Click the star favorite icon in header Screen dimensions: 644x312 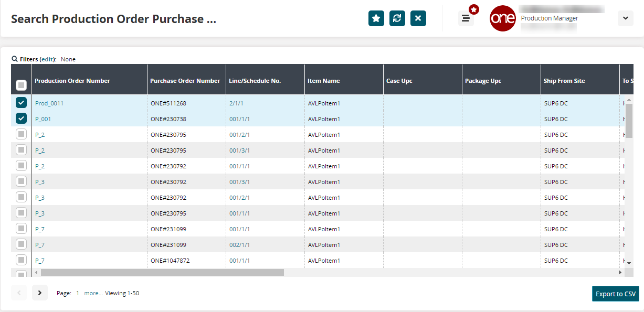[x=376, y=18]
